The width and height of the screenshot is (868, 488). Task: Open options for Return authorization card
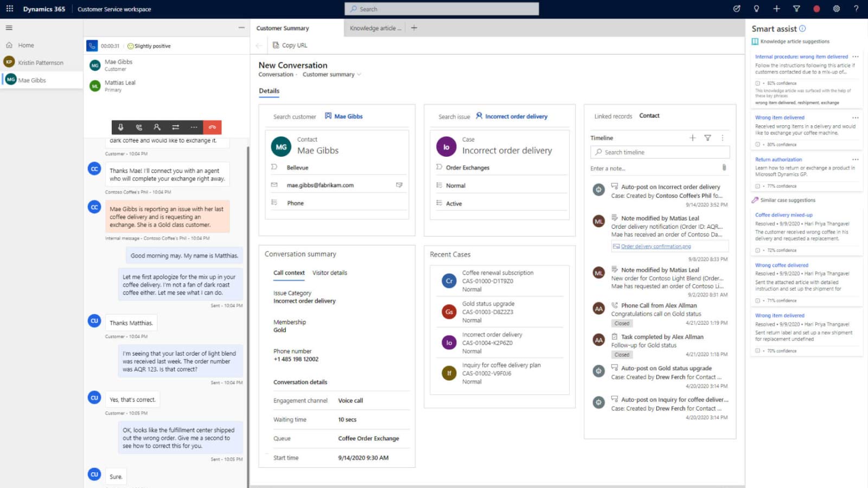[855, 159]
